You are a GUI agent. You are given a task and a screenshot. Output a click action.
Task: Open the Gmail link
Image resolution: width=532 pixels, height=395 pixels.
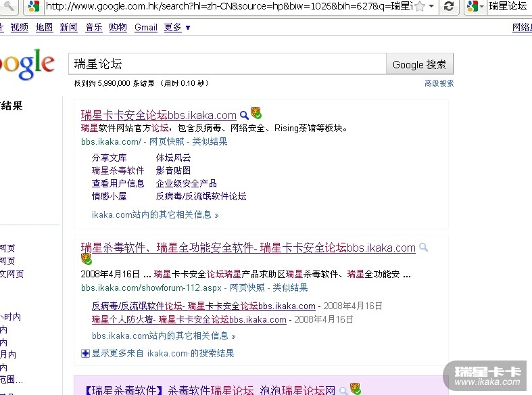(x=146, y=27)
